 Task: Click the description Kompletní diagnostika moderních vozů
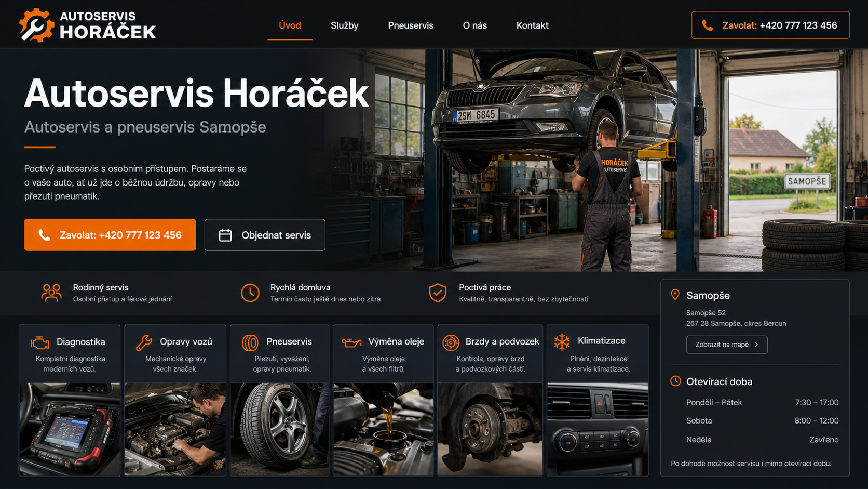[71, 364]
